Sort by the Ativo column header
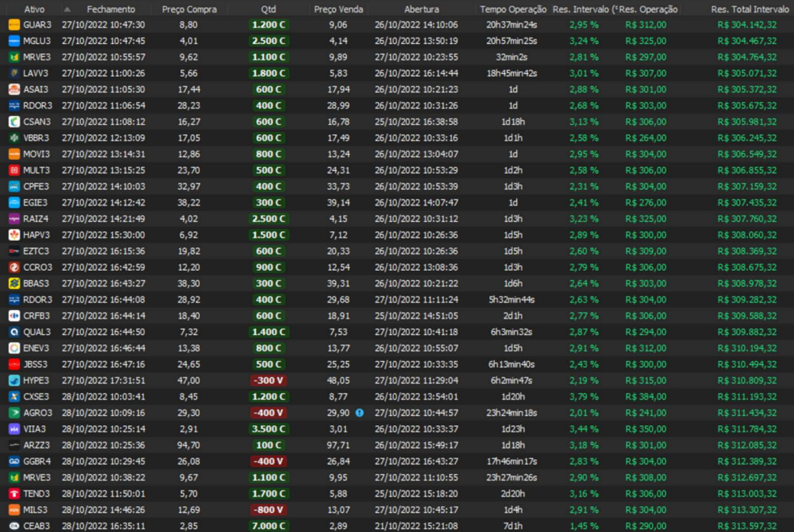794x532 pixels. (34, 9)
